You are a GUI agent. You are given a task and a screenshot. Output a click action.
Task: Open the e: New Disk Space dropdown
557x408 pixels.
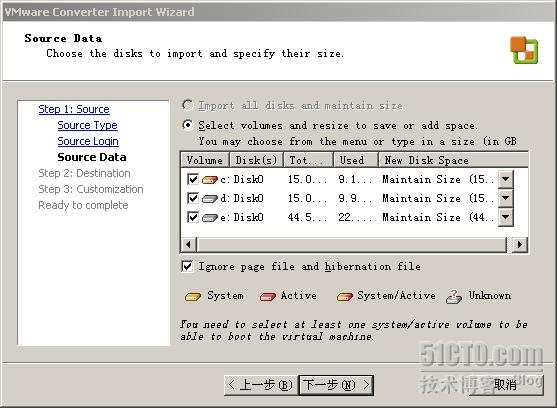505,217
